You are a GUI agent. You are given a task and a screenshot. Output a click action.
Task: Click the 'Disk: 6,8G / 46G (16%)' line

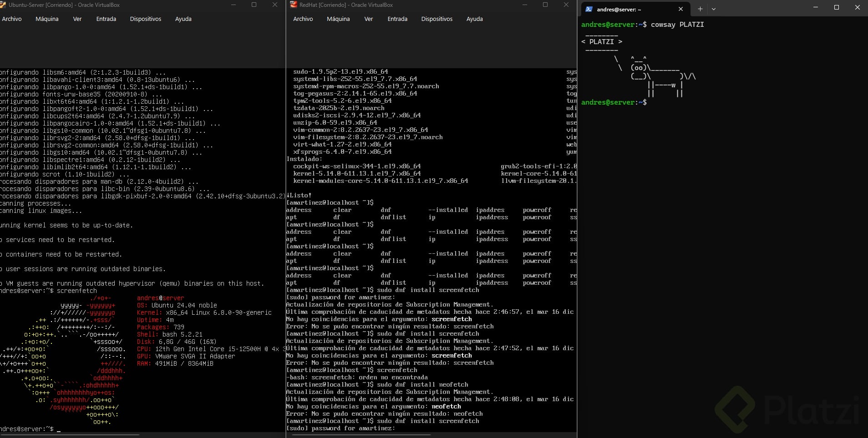coord(177,342)
